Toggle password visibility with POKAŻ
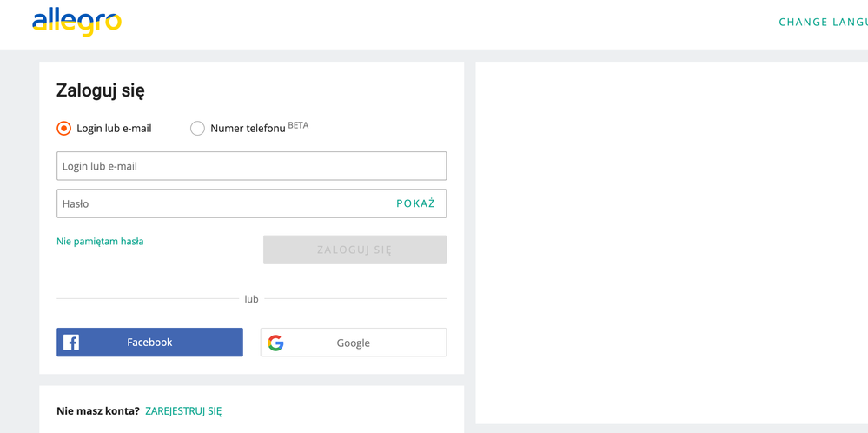 coord(415,203)
